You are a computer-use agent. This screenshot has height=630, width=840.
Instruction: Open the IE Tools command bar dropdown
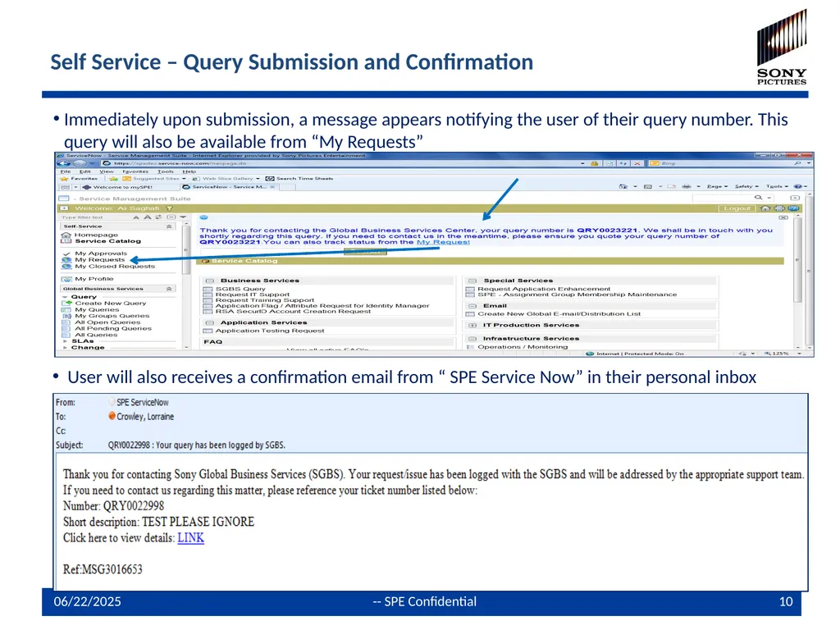[777, 186]
